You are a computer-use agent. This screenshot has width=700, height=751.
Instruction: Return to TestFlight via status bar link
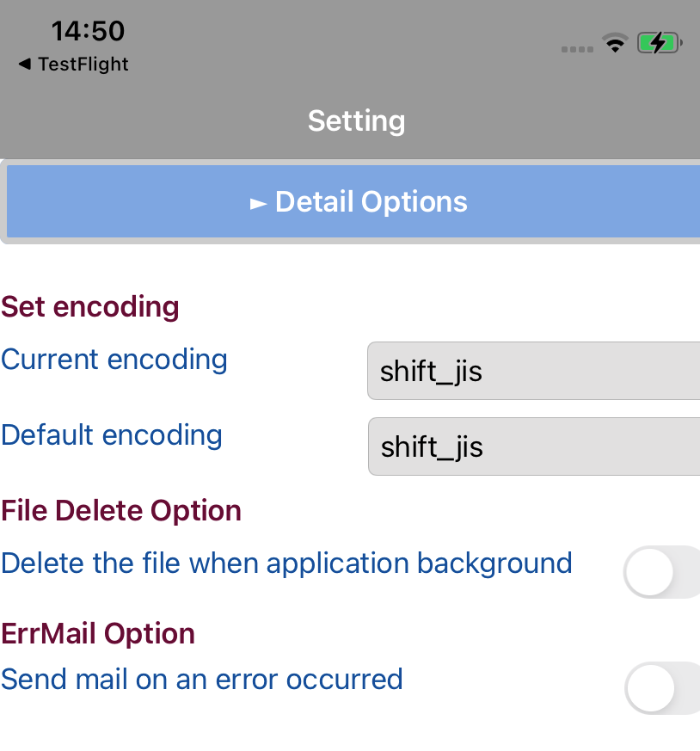[83, 65]
